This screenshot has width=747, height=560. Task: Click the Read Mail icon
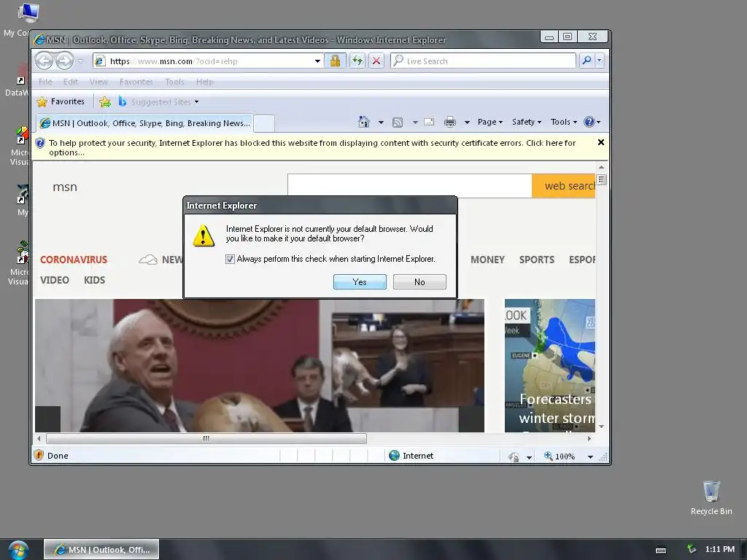429,122
